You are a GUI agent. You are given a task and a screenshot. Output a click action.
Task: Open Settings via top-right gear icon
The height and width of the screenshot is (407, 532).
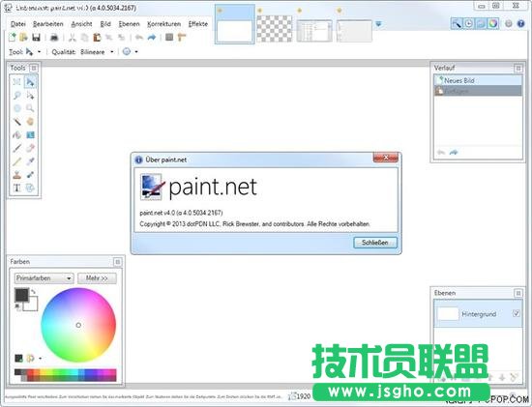point(508,24)
